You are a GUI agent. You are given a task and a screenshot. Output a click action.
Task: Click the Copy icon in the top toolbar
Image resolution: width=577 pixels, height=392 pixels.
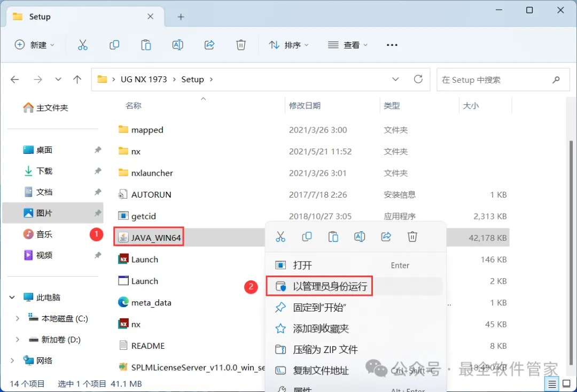click(x=114, y=45)
